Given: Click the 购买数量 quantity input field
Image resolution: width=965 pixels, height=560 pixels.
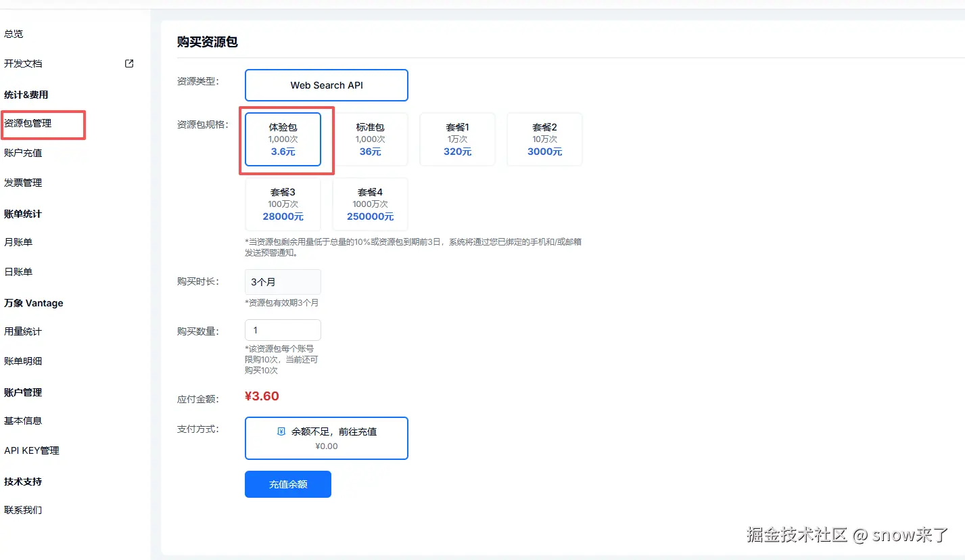Looking at the screenshot, I should (283, 330).
